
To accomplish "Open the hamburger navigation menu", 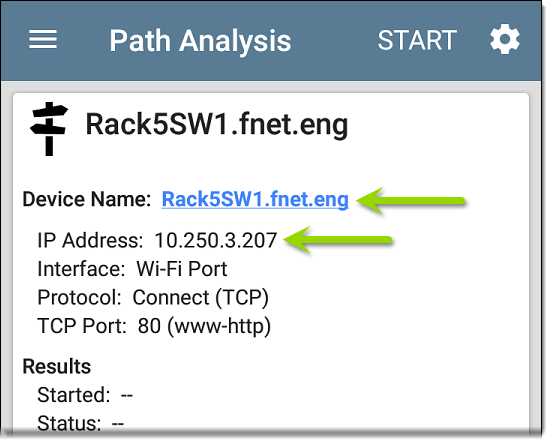I will [x=43, y=40].
